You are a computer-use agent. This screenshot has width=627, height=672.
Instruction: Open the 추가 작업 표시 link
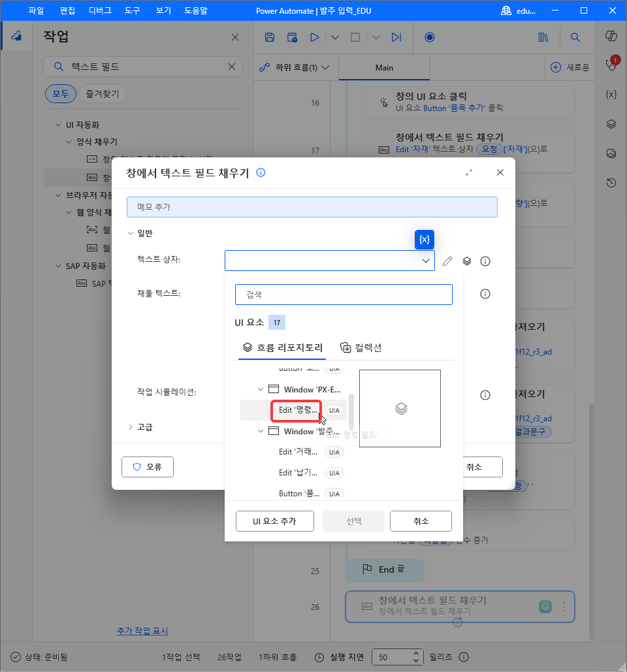coord(142,631)
